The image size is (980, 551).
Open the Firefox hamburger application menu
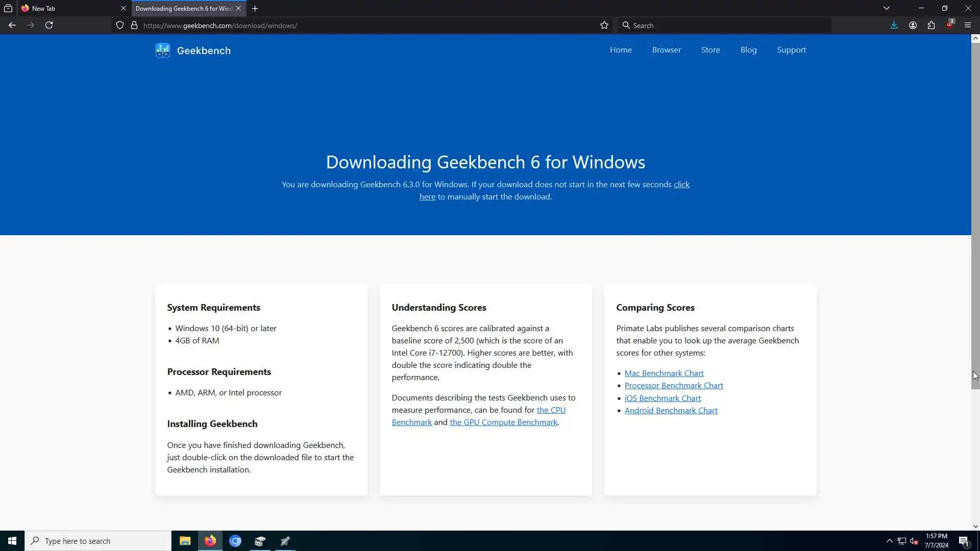coord(967,25)
